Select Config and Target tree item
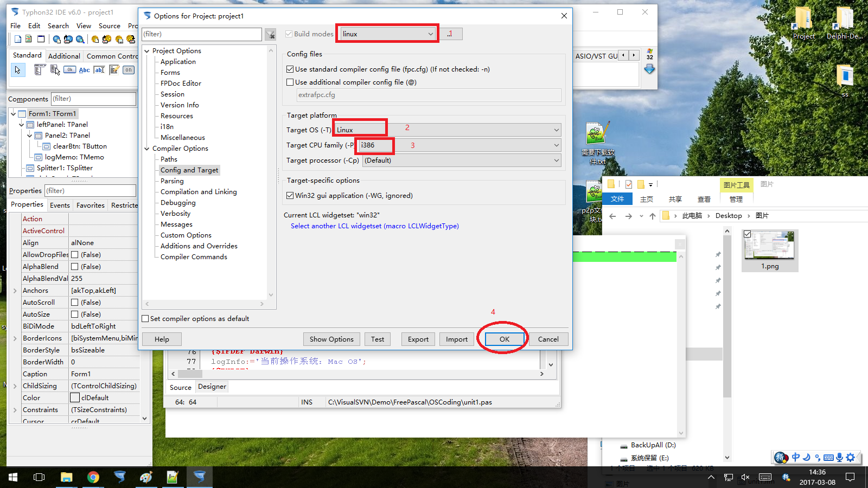 pos(189,170)
